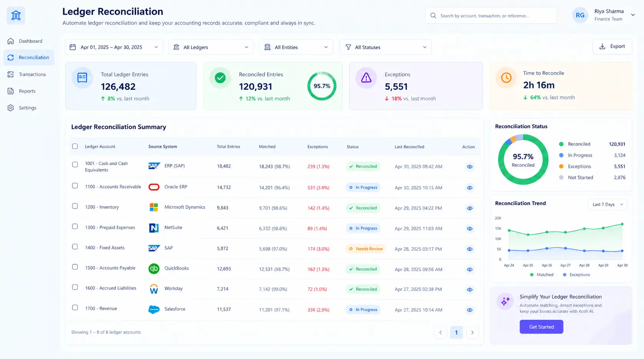
Task: Select page 1 in pagination
Action: (456, 333)
